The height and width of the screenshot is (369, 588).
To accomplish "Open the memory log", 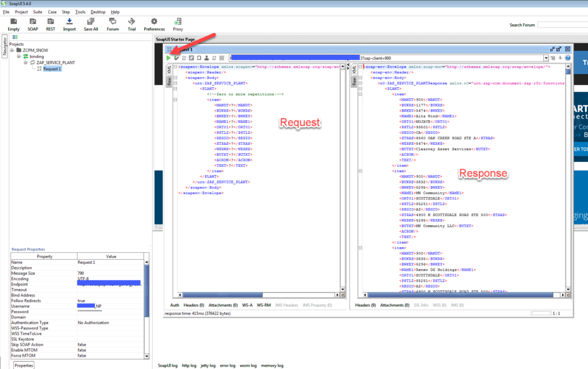I will (x=272, y=365).
